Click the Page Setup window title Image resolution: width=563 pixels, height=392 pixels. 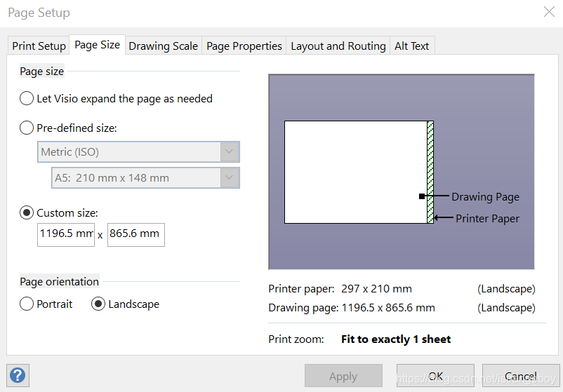(x=39, y=12)
